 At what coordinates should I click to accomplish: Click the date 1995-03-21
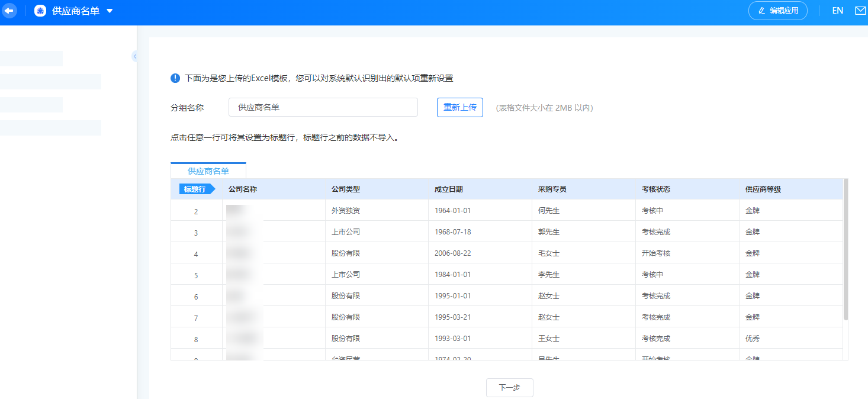click(x=453, y=317)
